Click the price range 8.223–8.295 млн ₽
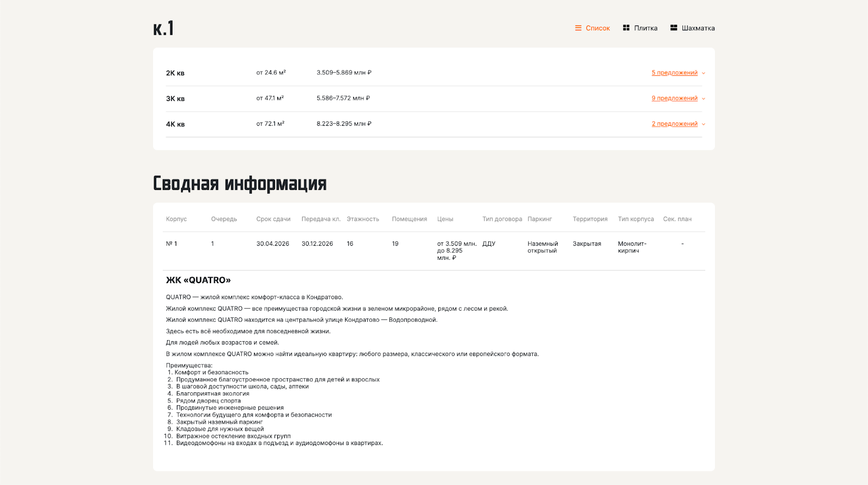Viewport: 868px width, 485px height. click(344, 124)
